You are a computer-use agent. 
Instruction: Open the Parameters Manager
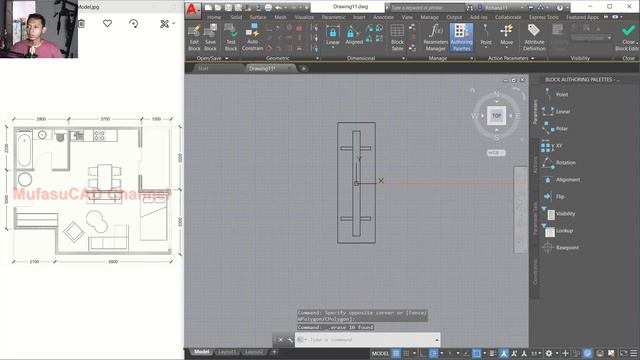click(436, 37)
